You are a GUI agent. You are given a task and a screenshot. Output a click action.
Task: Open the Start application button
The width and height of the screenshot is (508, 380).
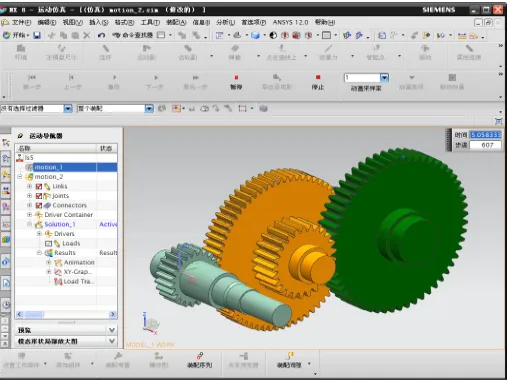point(16,35)
